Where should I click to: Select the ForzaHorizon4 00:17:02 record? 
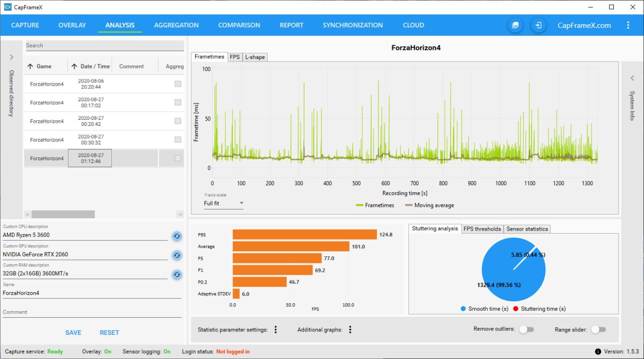tap(104, 103)
